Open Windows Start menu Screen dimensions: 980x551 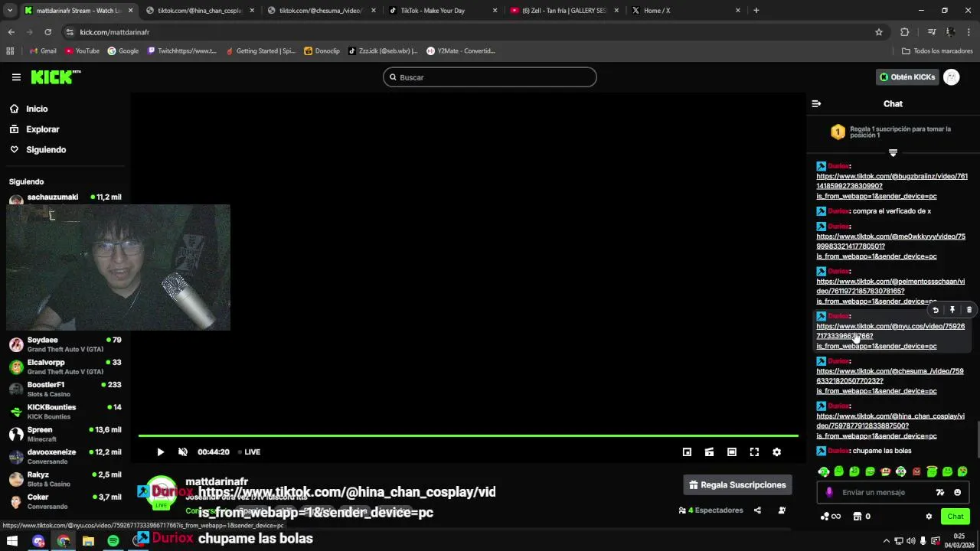click(x=12, y=541)
